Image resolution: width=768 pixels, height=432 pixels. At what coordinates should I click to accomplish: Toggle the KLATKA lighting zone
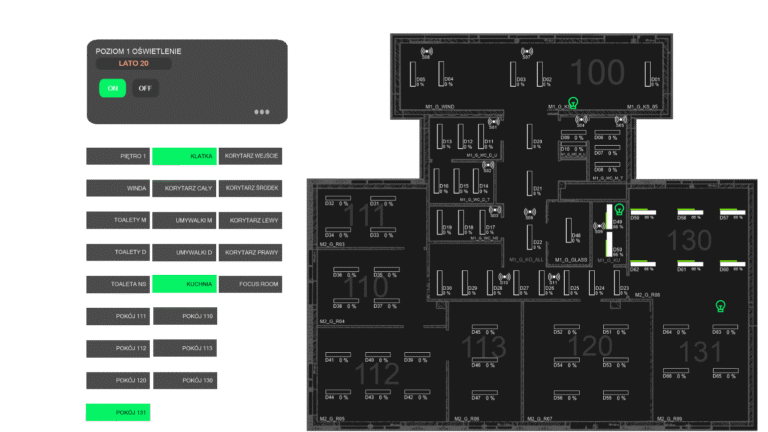click(x=184, y=157)
